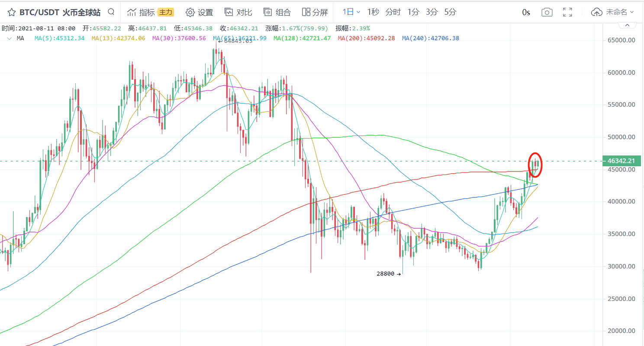
Task: Select the 1分 timeframe
Action: pos(413,12)
